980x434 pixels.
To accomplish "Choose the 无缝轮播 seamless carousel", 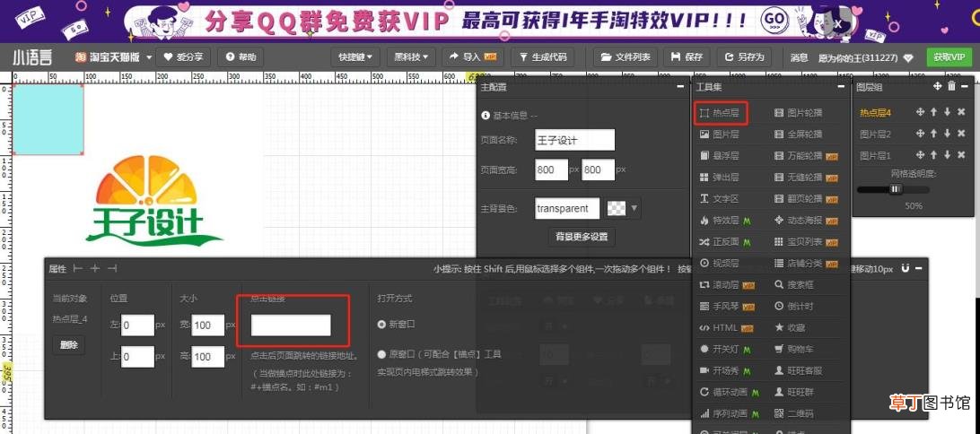I will [x=806, y=178].
